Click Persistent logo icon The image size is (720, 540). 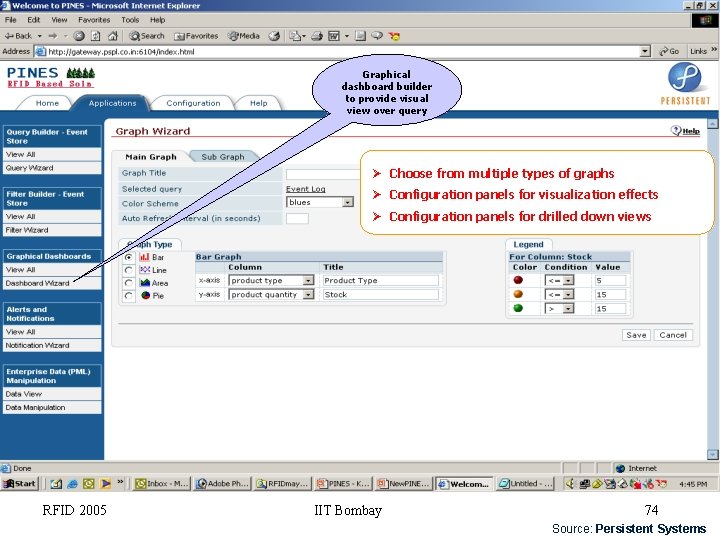[x=685, y=77]
